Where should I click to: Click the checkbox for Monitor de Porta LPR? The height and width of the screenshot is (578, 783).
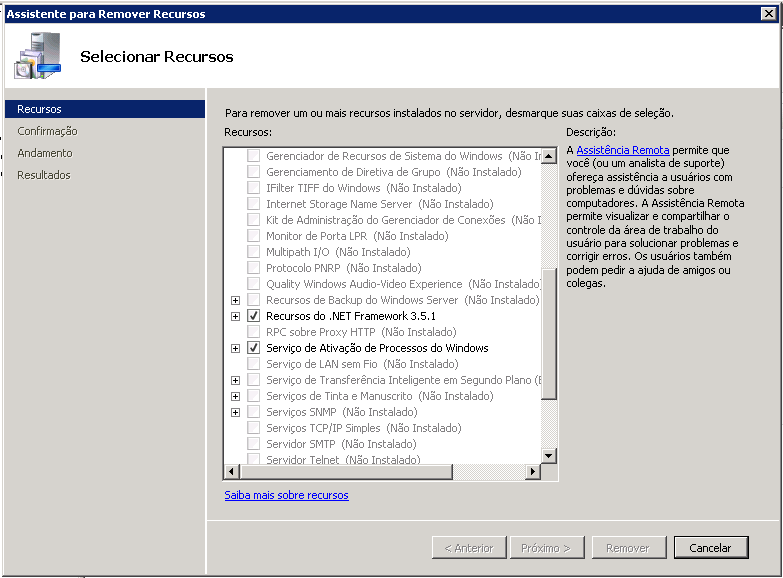254,236
